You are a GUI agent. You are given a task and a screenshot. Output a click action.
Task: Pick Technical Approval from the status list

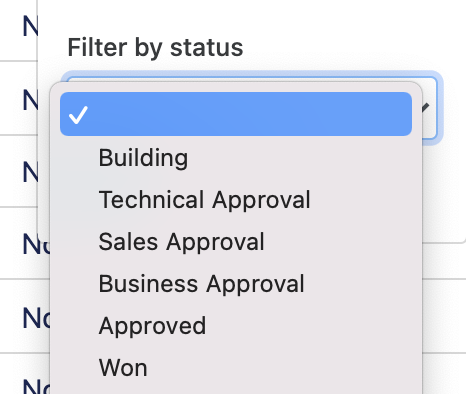(x=204, y=200)
